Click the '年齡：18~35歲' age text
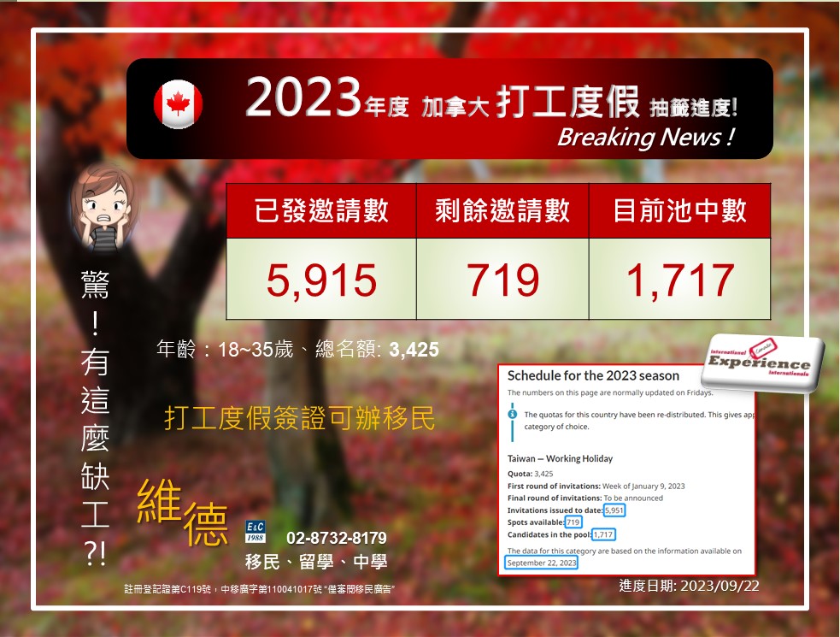This screenshot has width=840, height=637. tap(225, 349)
